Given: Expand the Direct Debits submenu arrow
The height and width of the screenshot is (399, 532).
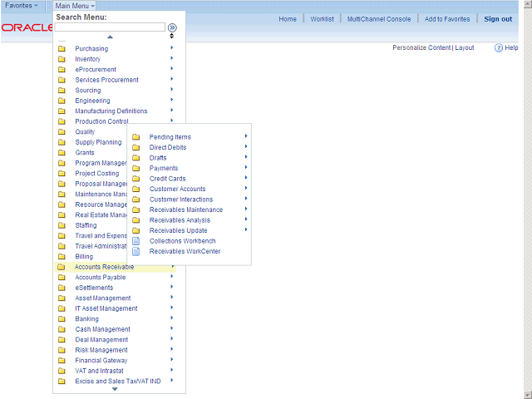Looking at the screenshot, I should tap(246, 147).
